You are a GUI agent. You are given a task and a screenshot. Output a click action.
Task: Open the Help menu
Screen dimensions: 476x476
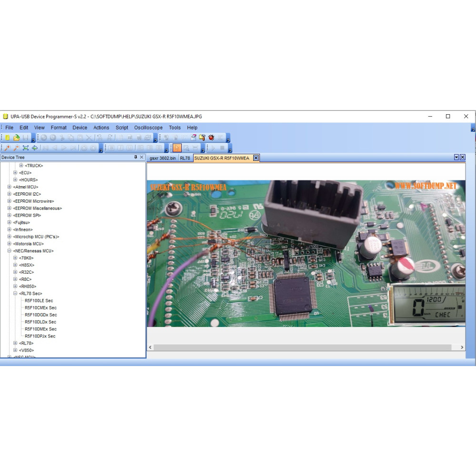(x=192, y=128)
